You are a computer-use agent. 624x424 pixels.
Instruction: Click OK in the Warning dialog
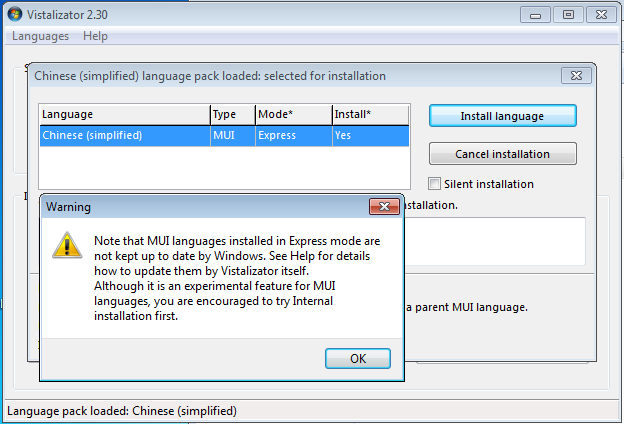(x=357, y=358)
